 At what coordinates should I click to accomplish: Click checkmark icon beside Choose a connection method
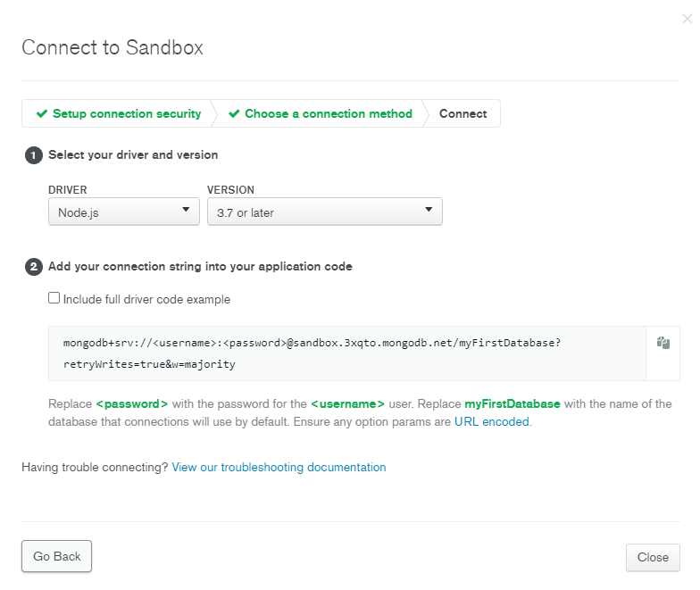(x=234, y=114)
